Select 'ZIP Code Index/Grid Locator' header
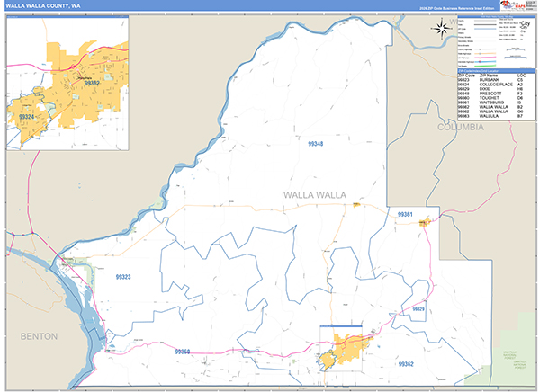 coord(497,71)
